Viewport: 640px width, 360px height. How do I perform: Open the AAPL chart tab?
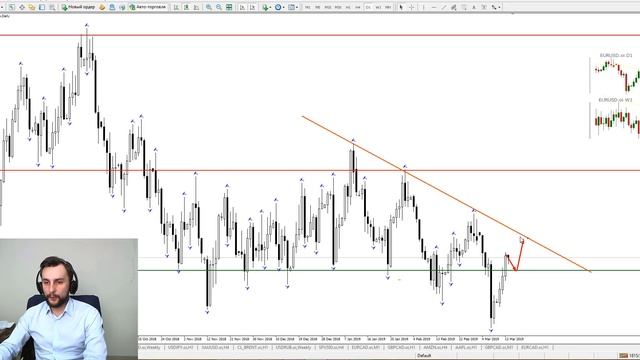tap(466, 347)
